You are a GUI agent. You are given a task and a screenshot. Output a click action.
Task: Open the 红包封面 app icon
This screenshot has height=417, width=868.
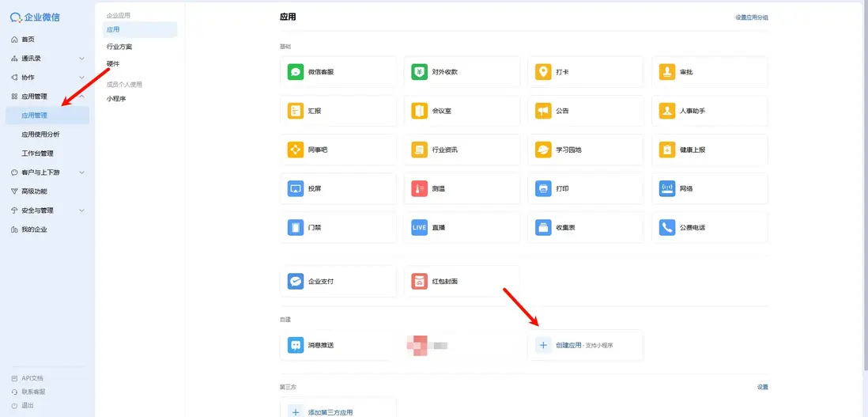tap(420, 282)
